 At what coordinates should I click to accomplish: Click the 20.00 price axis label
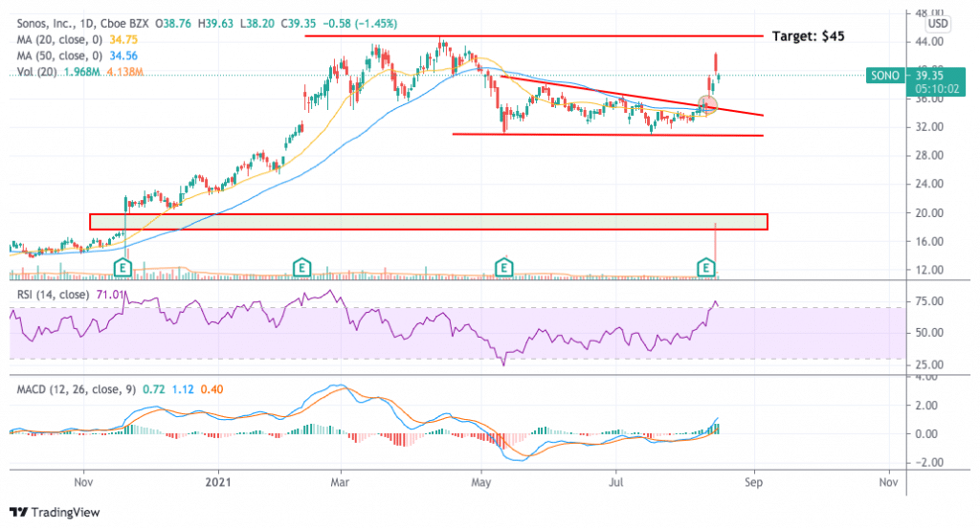tap(928, 213)
